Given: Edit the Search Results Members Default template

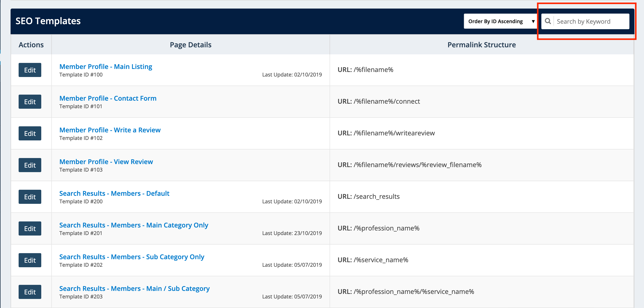Looking at the screenshot, I should 30,197.
